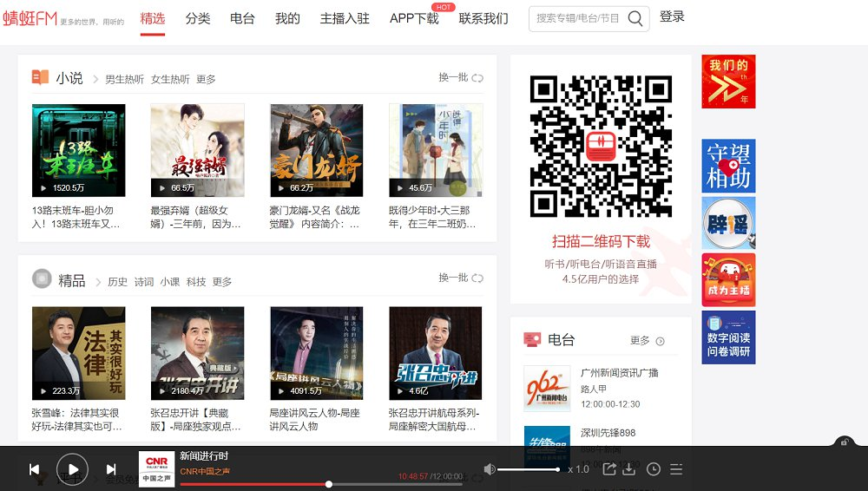Image resolution: width=868 pixels, height=491 pixels.
Task: Click the 登录 login link
Action: coord(672,16)
